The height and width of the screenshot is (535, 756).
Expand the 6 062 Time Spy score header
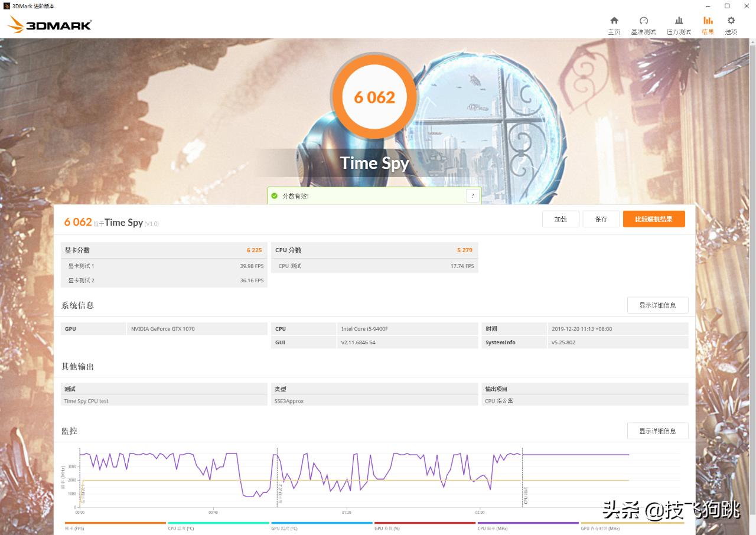point(110,222)
